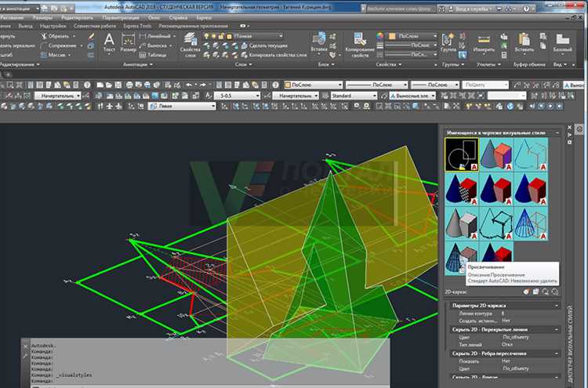Toggle the layer lightbulb on/off icon

pos(208,36)
